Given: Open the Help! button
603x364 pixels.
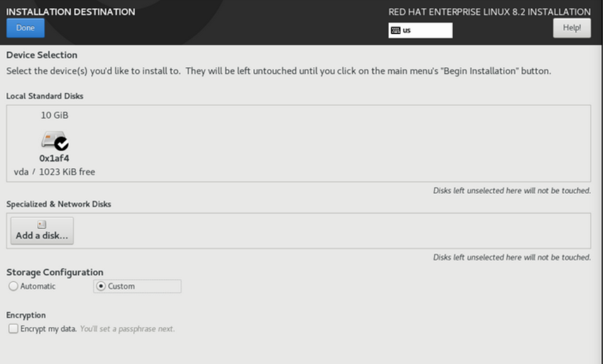Looking at the screenshot, I should point(572,28).
